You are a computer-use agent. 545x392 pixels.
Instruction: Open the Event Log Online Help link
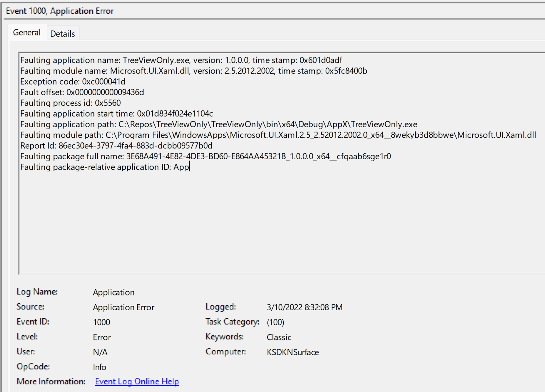coord(137,381)
